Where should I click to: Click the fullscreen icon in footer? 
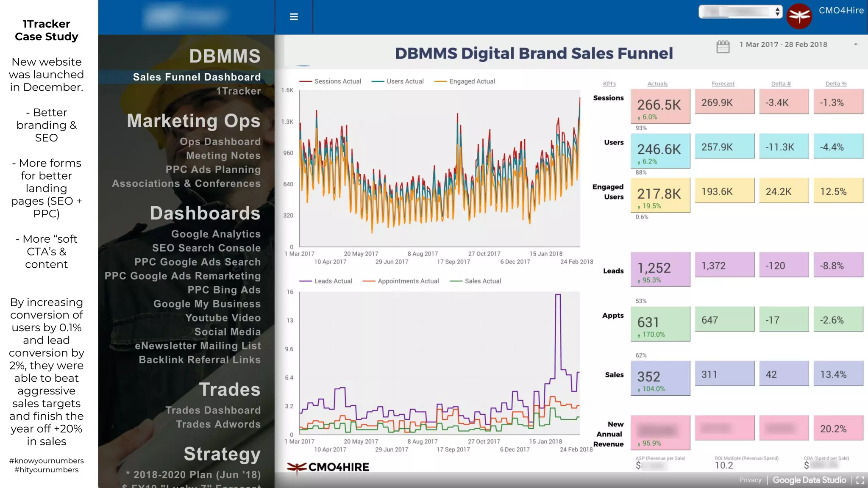point(860,480)
